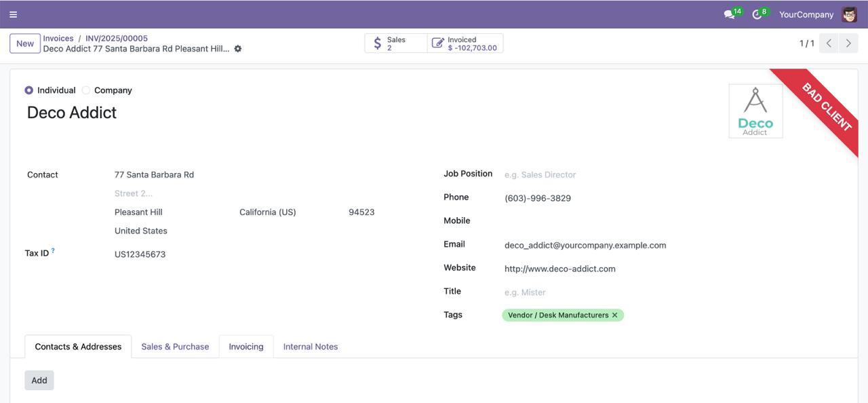The image size is (868, 403).
Task: Open the activities clock icon
Action: [x=757, y=14]
